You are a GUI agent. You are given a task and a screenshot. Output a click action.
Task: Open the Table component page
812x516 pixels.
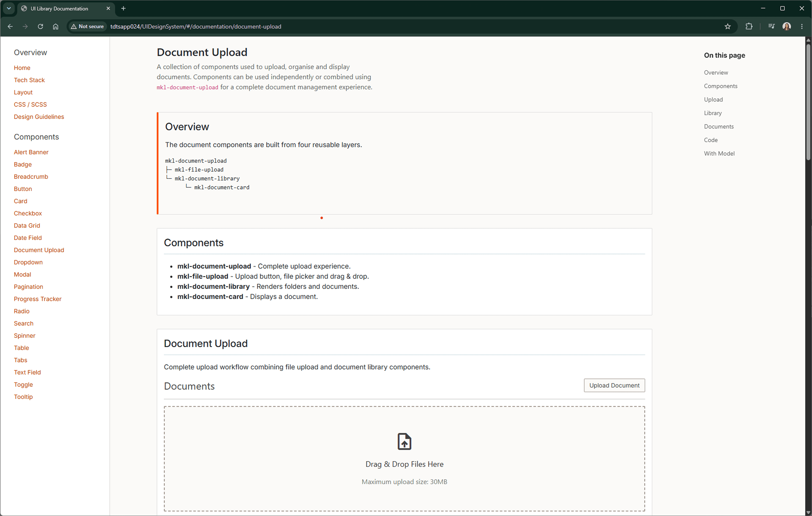pyautogui.click(x=21, y=348)
